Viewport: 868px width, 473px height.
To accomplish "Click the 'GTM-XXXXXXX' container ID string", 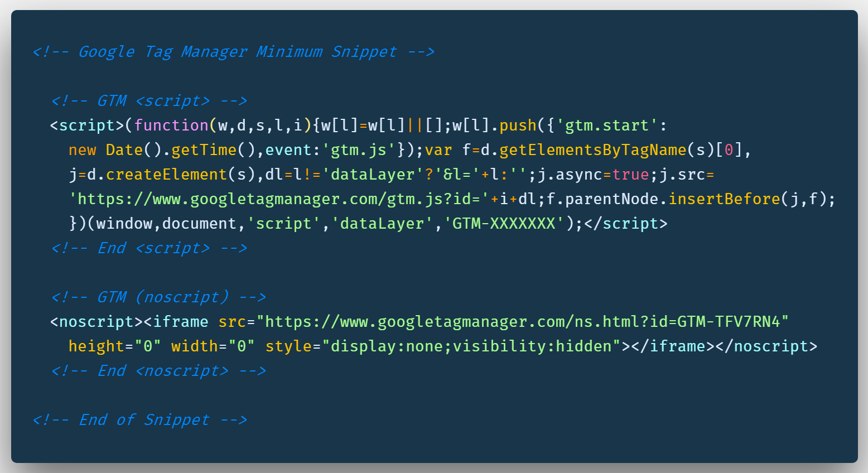I will 504,224.
